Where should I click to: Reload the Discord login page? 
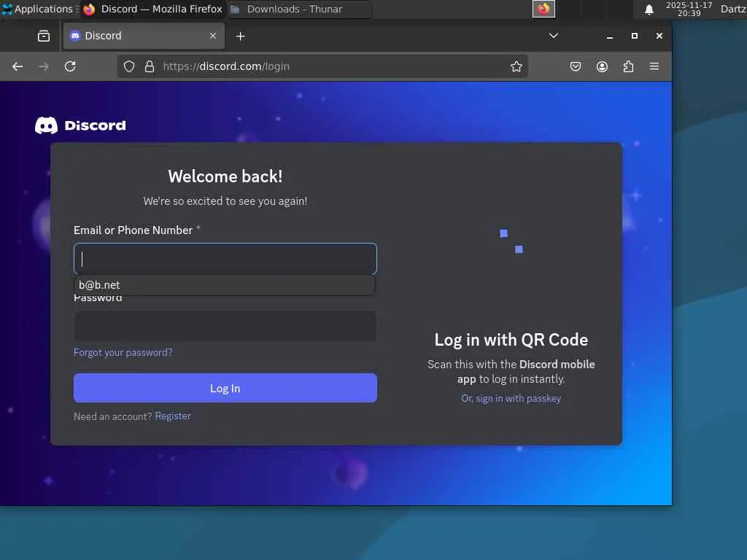pos(70,66)
